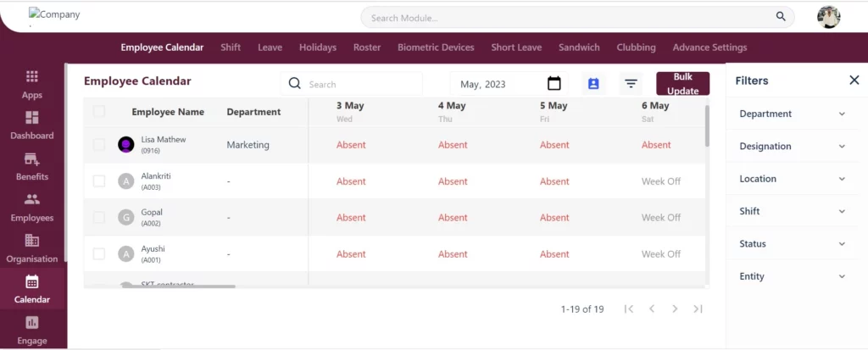Click the 1-19 of 19 pagination text

click(x=581, y=309)
